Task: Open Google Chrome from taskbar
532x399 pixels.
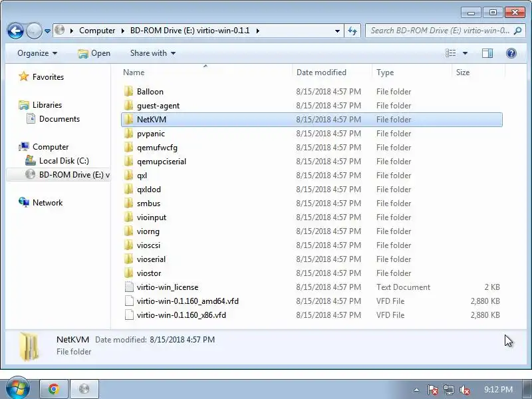Action: point(54,389)
